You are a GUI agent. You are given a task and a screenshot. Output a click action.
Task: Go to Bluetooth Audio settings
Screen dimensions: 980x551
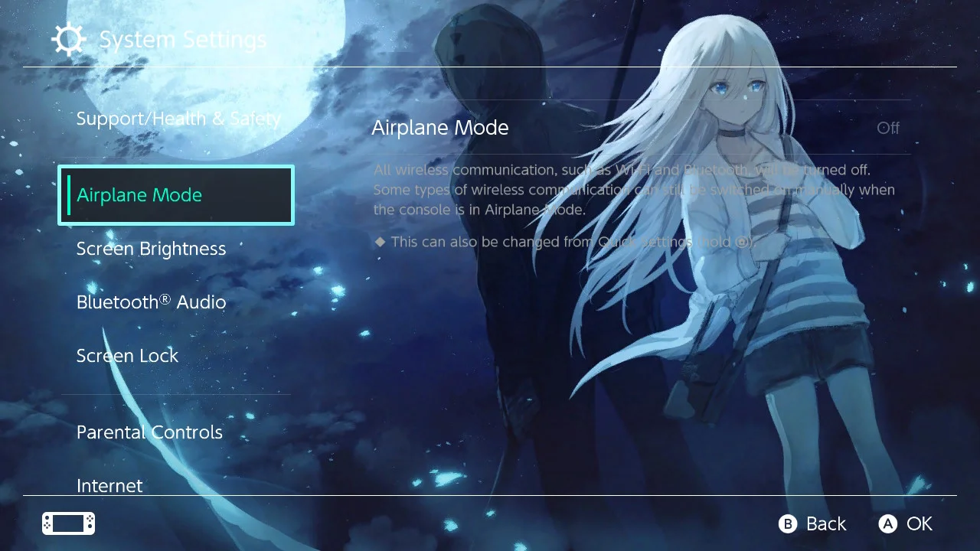(x=152, y=302)
